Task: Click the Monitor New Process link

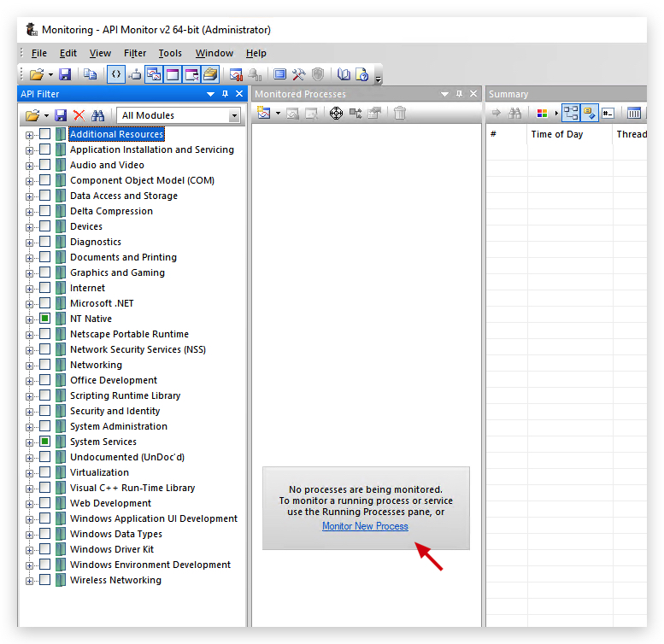Action: point(365,526)
